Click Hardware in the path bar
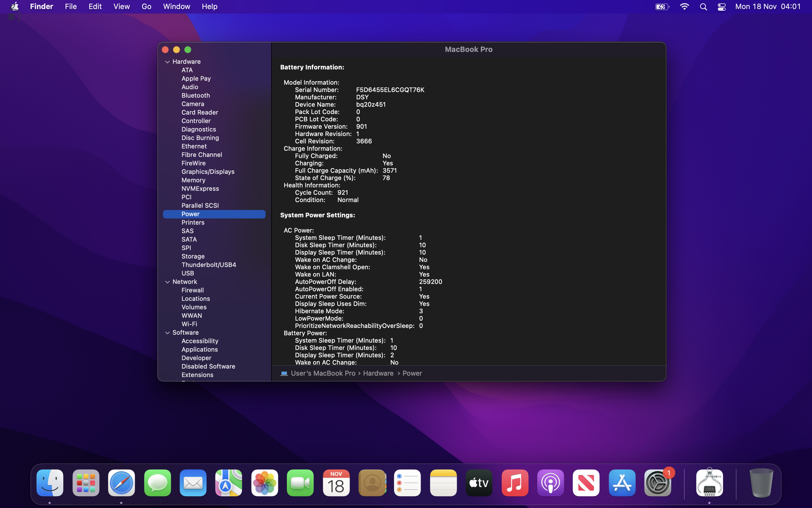Image resolution: width=812 pixels, height=508 pixels. click(378, 373)
